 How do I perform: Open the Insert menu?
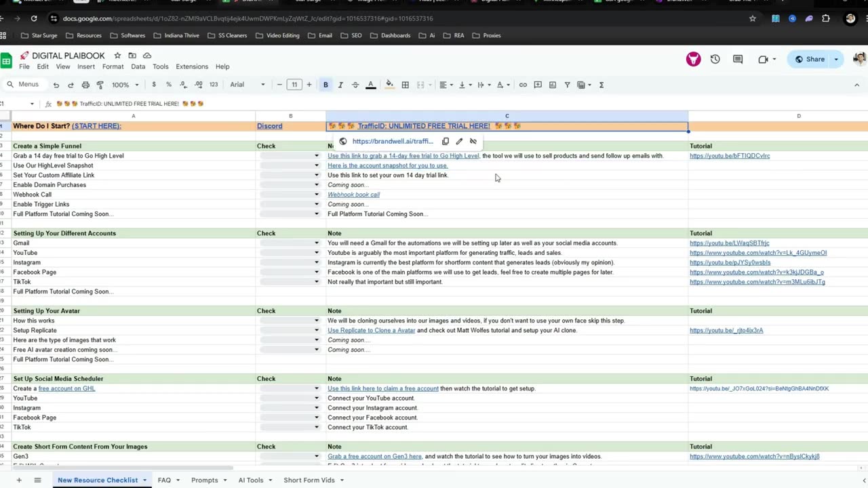click(x=86, y=66)
